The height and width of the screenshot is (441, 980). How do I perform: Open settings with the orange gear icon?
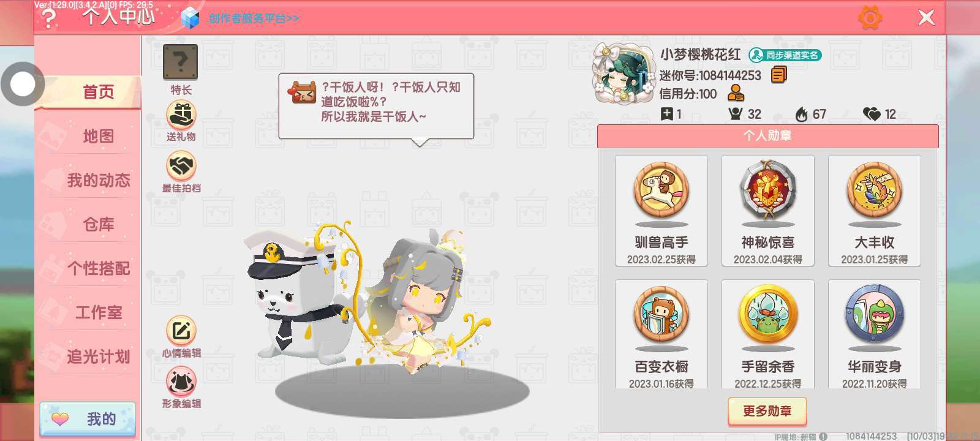coord(870,18)
